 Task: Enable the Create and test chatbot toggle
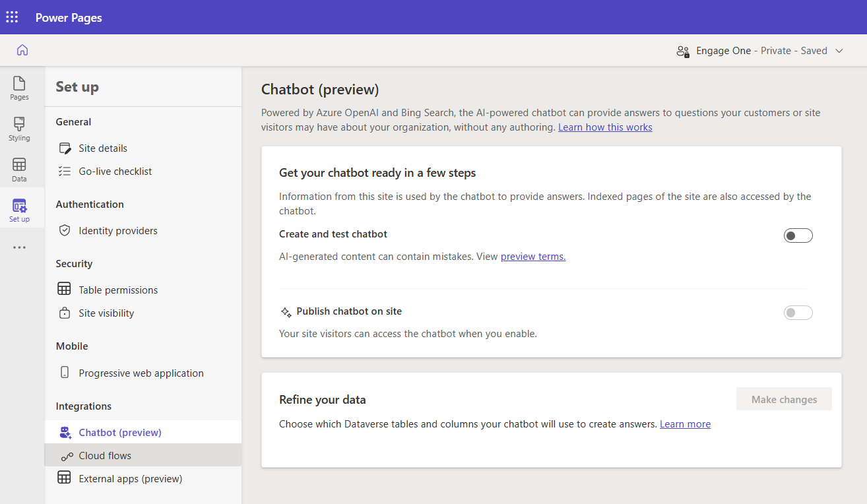click(x=798, y=236)
